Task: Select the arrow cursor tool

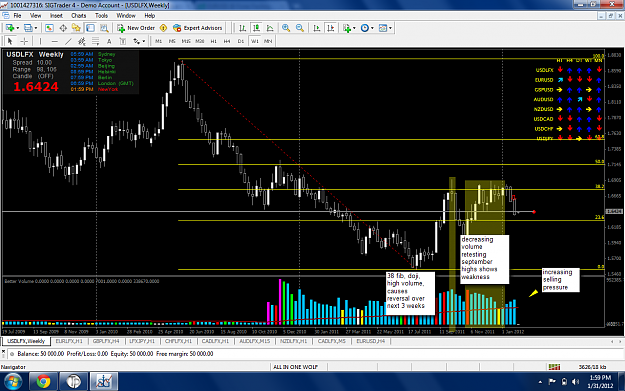Action: (10, 41)
